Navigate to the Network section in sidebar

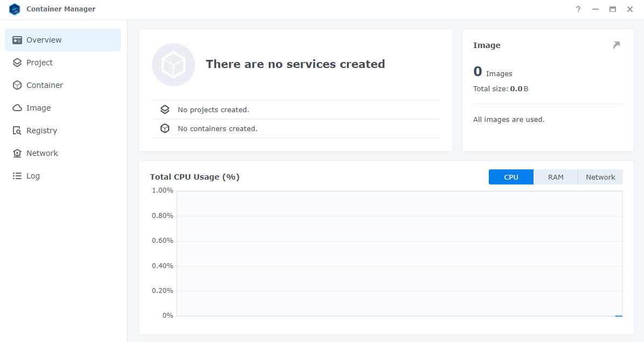[63, 153]
